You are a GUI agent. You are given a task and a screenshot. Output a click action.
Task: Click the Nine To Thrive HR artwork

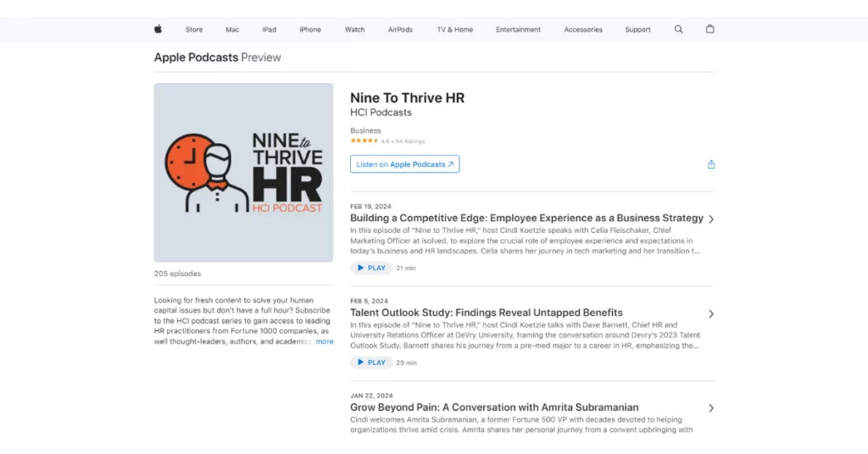point(243,173)
